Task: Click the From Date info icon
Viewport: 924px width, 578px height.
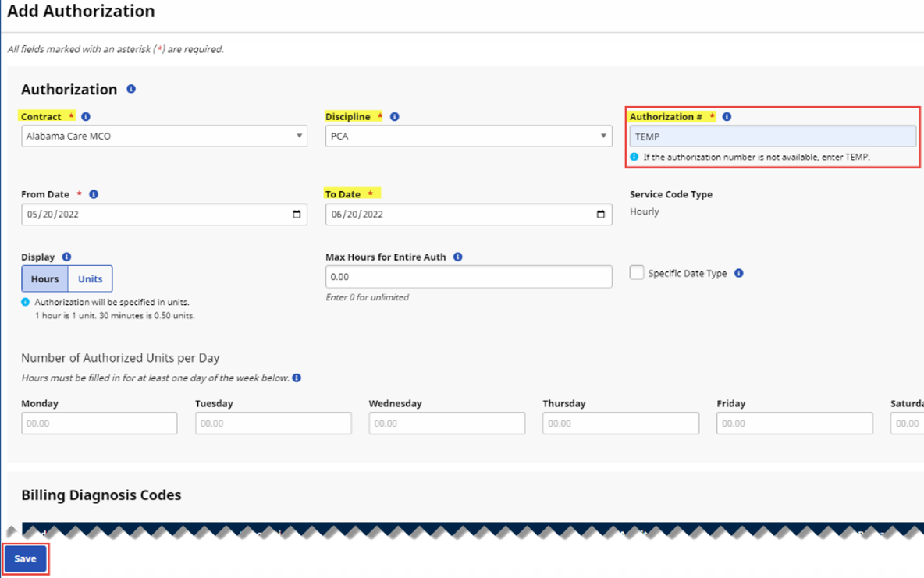Action: pyautogui.click(x=94, y=194)
